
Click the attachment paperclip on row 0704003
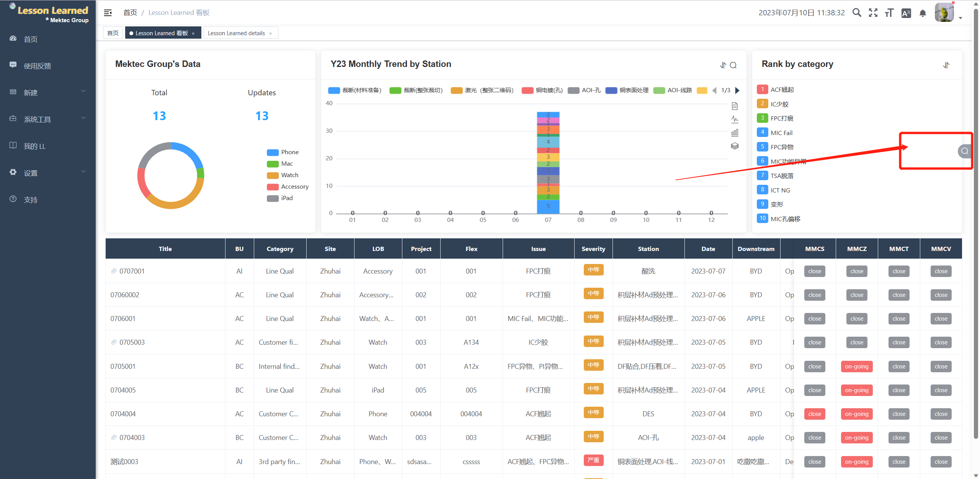point(114,437)
